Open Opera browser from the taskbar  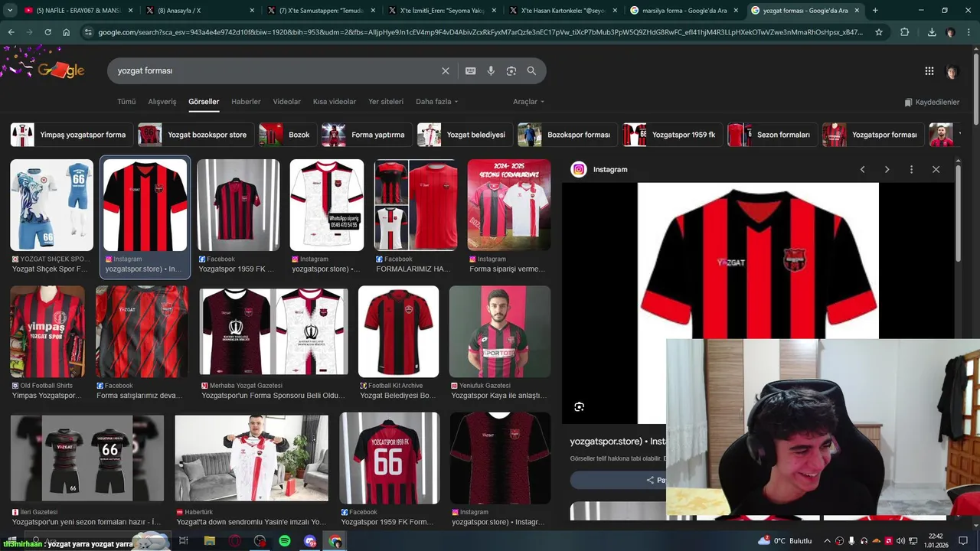pyautogui.click(x=235, y=541)
